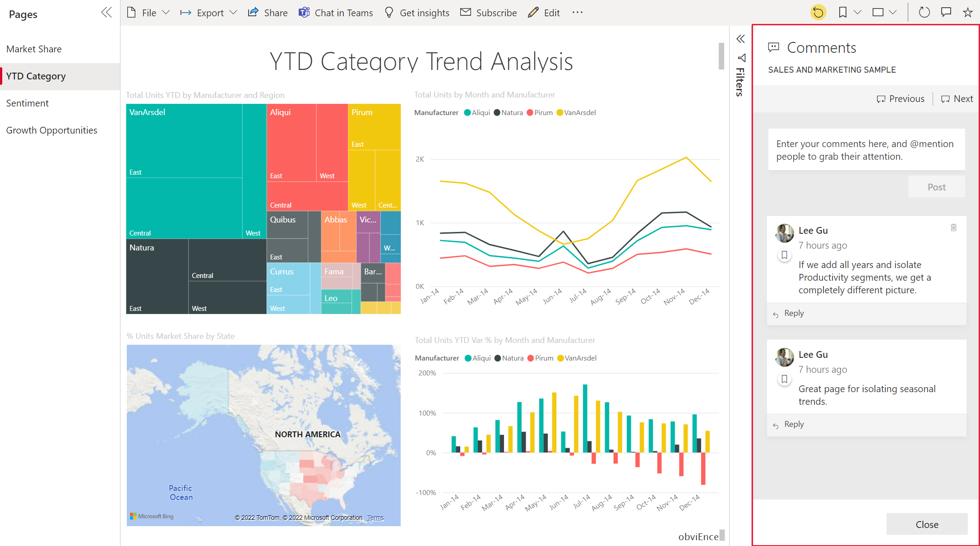Click Chat in Teams icon
The width and height of the screenshot is (980, 546).
pos(305,12)
